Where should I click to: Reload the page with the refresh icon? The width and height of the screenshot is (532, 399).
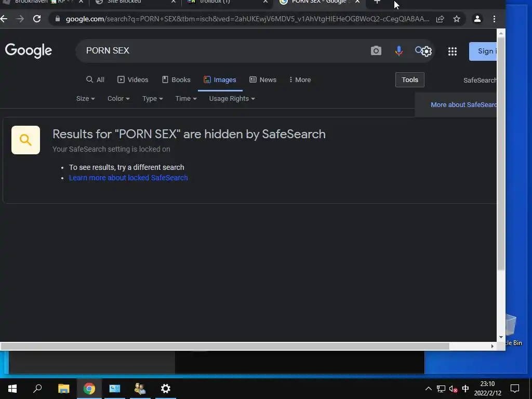pos(37,19)
